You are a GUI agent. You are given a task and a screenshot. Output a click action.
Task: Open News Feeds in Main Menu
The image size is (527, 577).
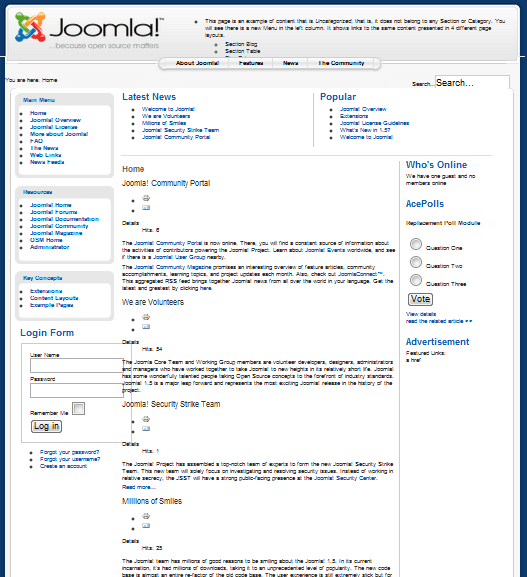point(47,162)
